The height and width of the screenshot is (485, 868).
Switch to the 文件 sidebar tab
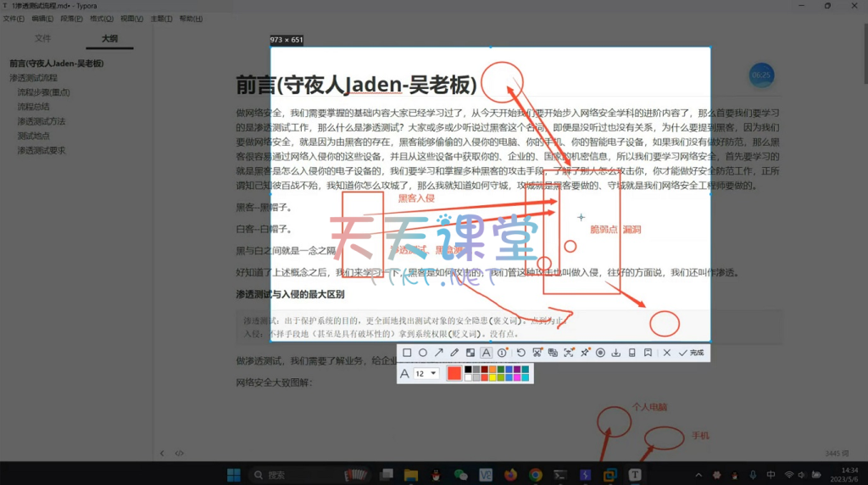click(x=42, y=38)
